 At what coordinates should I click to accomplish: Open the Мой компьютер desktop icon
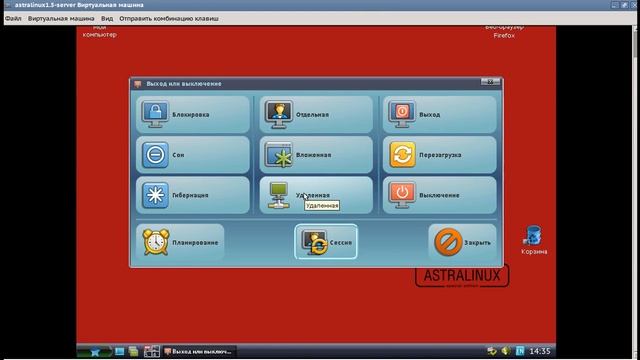click(100, 31)
